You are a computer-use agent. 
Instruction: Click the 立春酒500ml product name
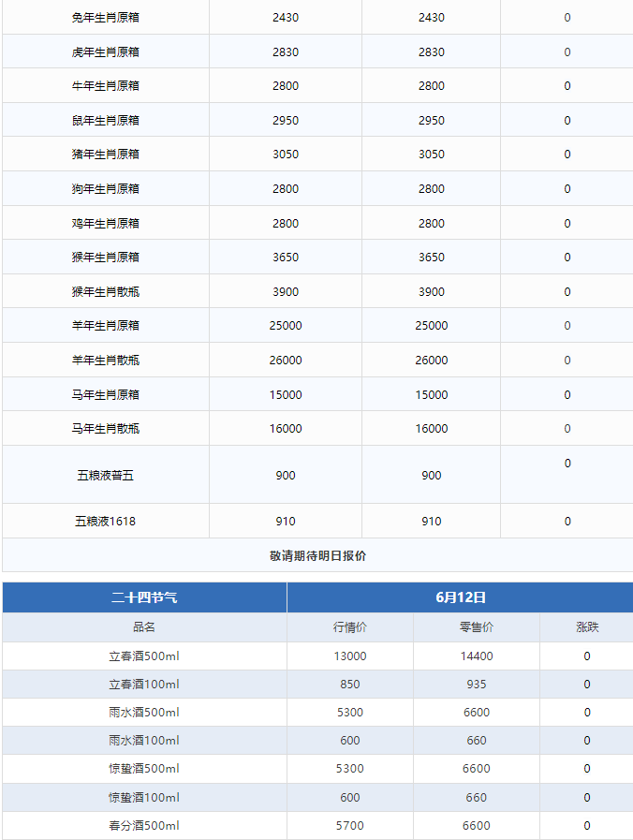pos(144,656)
